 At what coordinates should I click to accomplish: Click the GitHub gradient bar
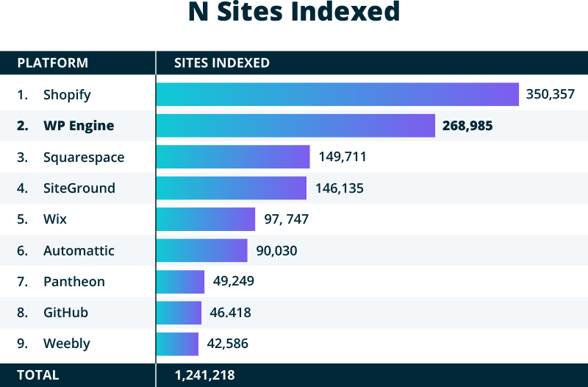pyautogui.click(x=179, y=313)
